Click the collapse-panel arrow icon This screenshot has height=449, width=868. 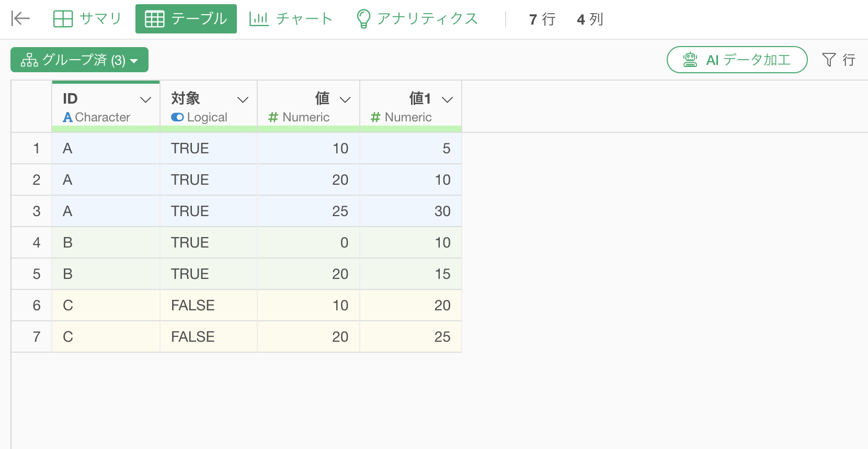click(x=20, y=19)
